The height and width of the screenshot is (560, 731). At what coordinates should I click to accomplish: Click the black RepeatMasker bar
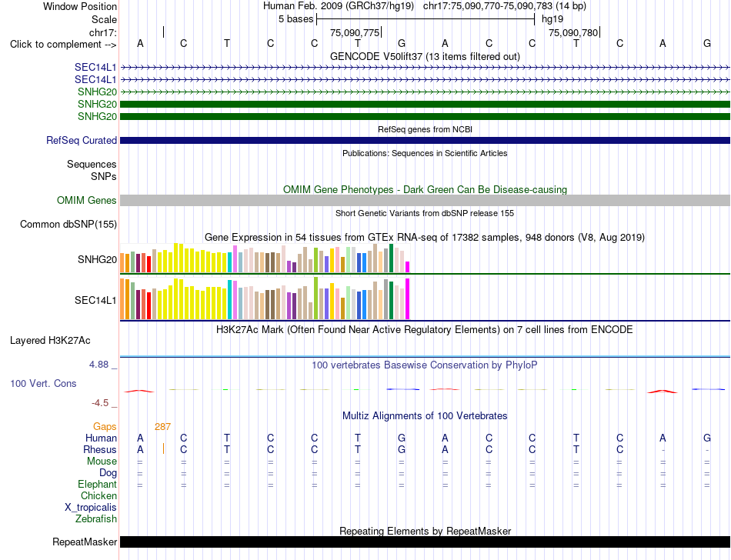tap(425, 542)
